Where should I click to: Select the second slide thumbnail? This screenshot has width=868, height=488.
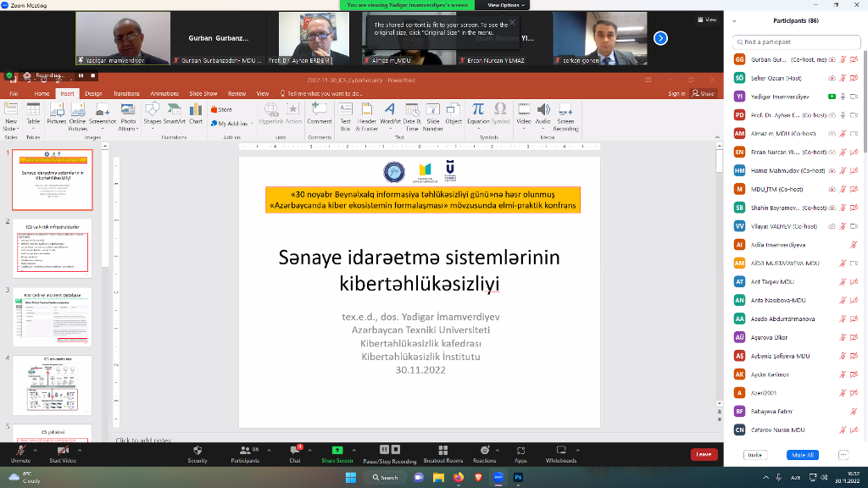53,246
